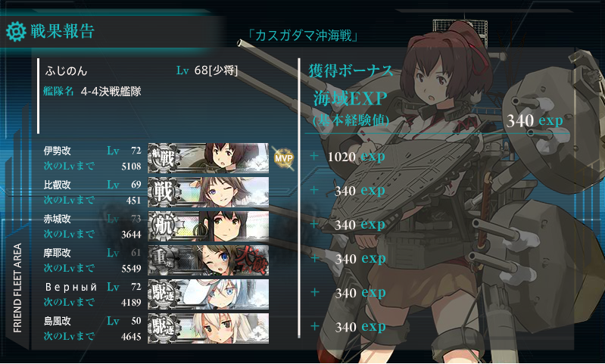Image resolution: width=605 pixels, height=364 pixels.
Task: Select 伊勢改 portrait banner
Action: click(208, 158)
